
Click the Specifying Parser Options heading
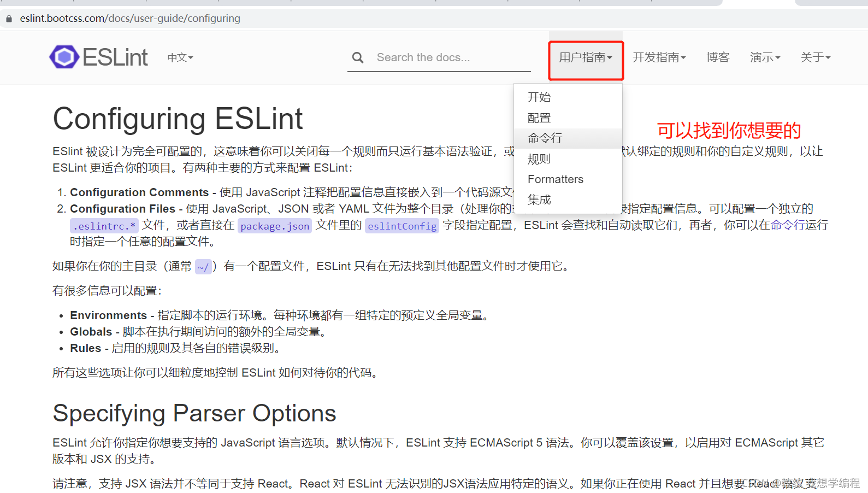194,413
